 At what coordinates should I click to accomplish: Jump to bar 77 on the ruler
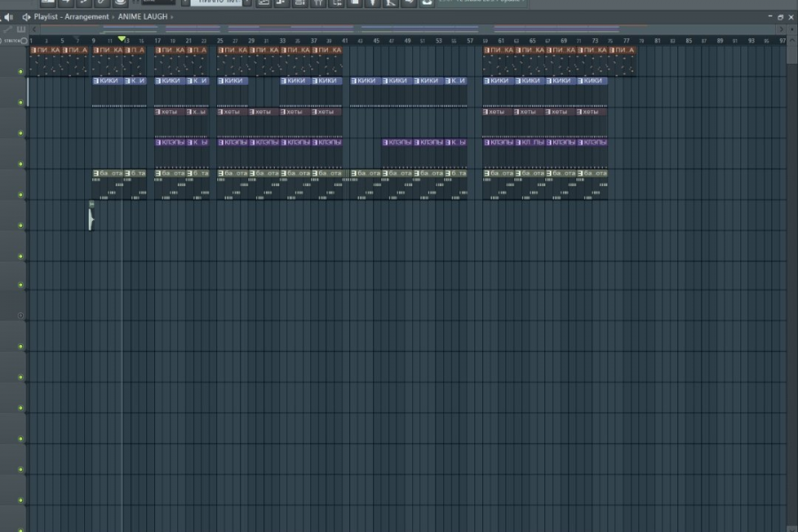pyautogui.click(x=626, y=41)
